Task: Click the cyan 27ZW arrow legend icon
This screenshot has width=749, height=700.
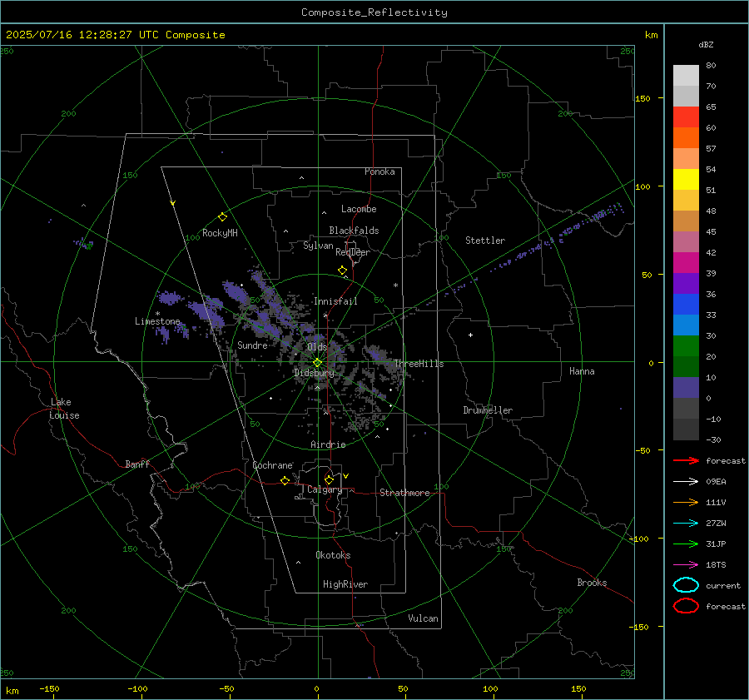Action: coord(686,524)
